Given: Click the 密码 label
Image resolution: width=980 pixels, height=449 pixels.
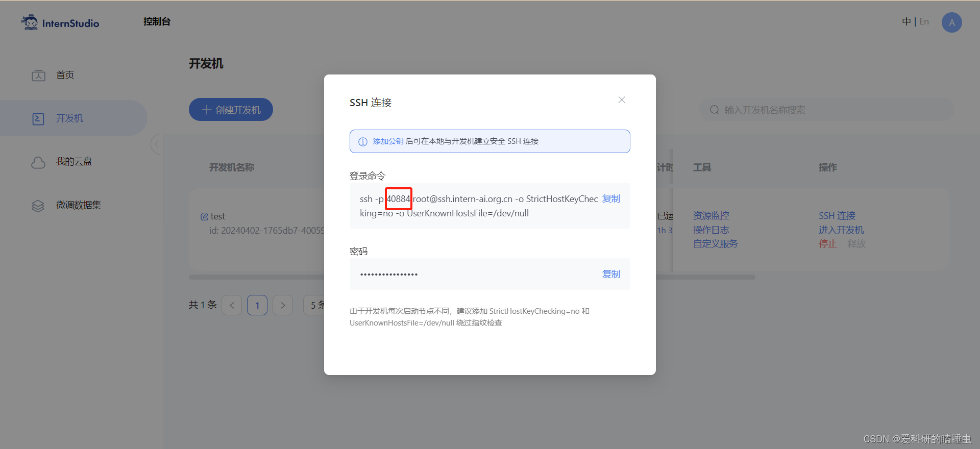Looking at the screenshot, I should pyautogui.click(x=359, y=252).
